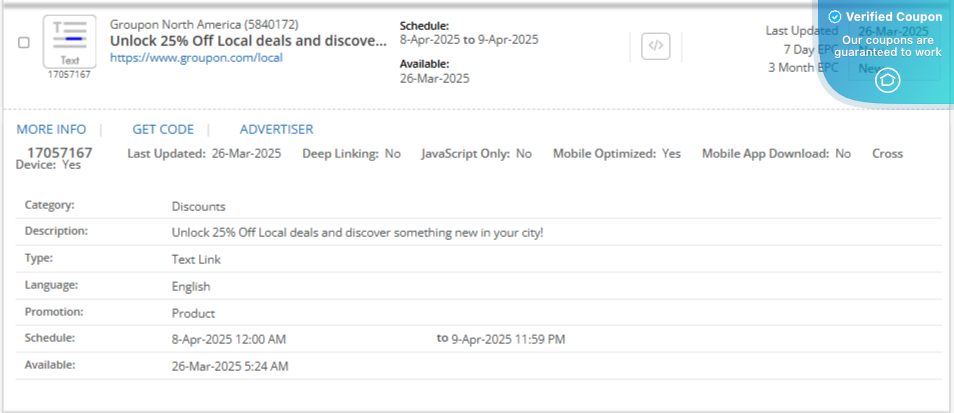Open the groupon.com/local URL link
954x413 pixels.
point(196,58)
